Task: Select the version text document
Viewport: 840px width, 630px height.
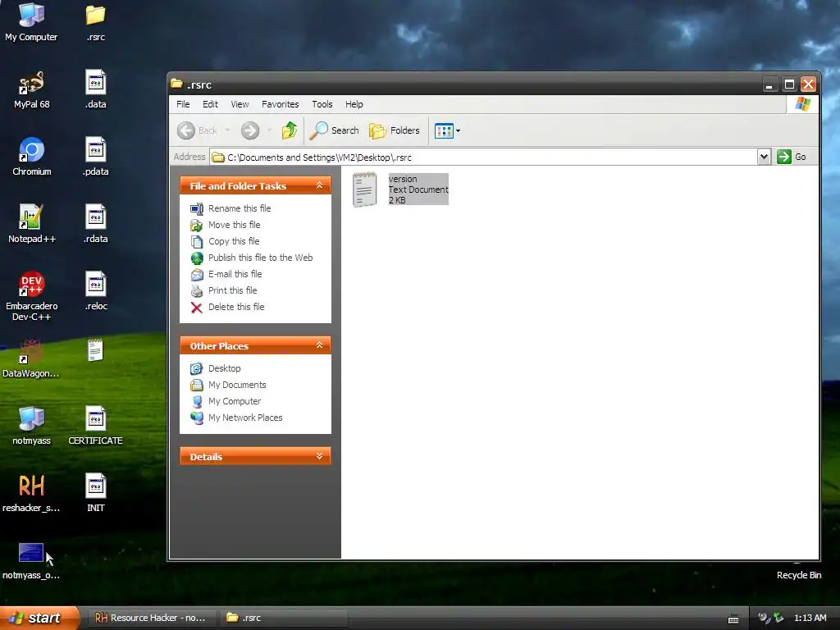Action: (399, 189)
